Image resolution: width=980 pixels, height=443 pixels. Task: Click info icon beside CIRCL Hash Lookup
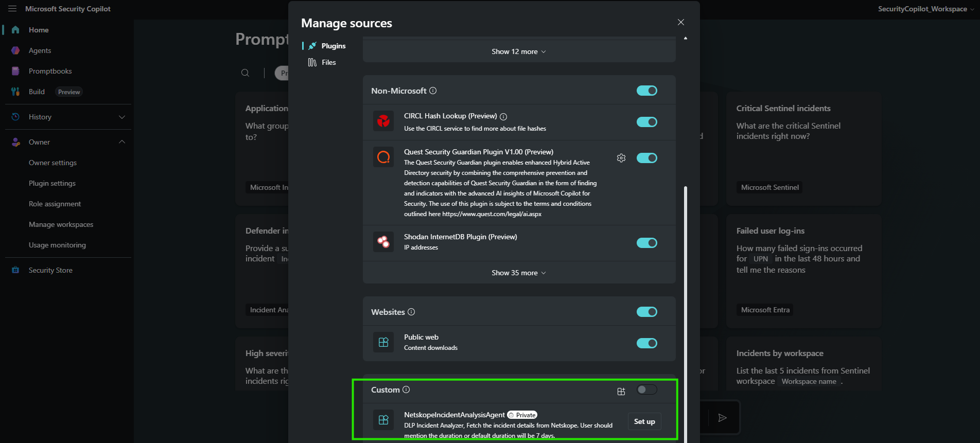tap(503, 116)
